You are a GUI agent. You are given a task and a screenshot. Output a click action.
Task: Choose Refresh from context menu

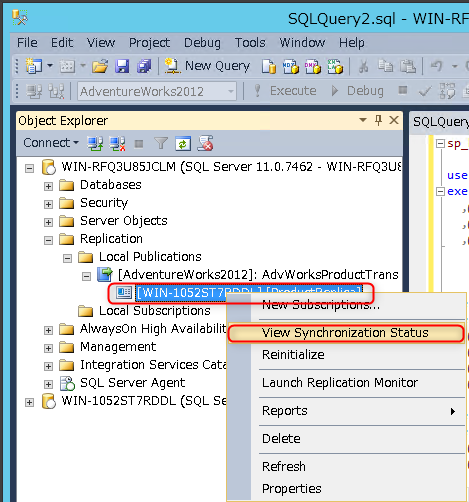click(346, 467)
